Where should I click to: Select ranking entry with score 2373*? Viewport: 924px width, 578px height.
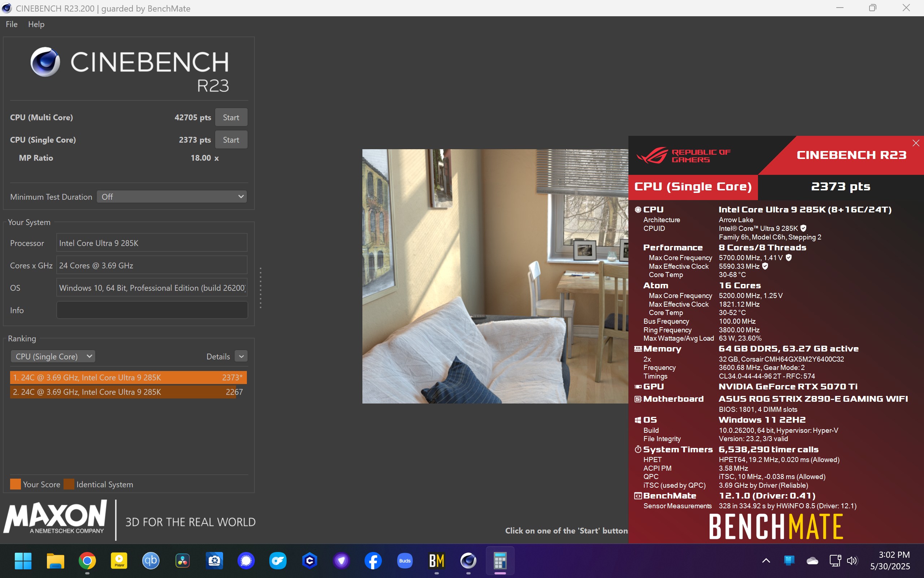pos(128,377)
